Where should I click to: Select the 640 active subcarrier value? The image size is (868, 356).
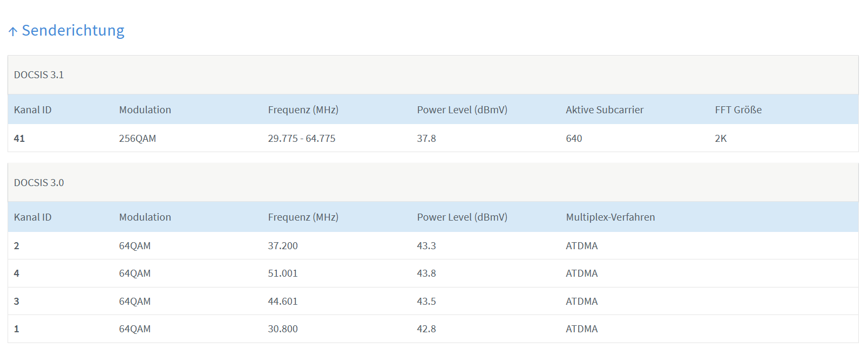(x=574, y=139)
